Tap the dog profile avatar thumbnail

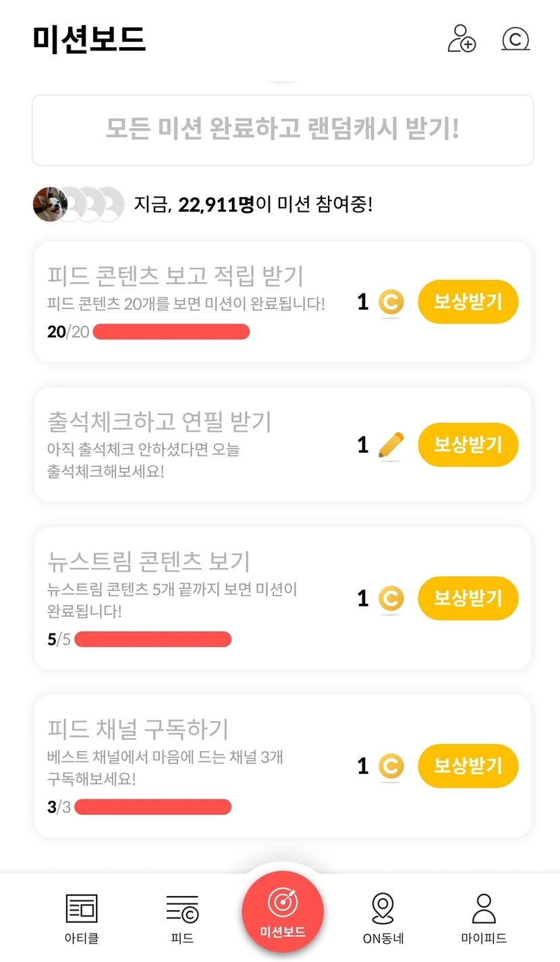tap(50, 204)
